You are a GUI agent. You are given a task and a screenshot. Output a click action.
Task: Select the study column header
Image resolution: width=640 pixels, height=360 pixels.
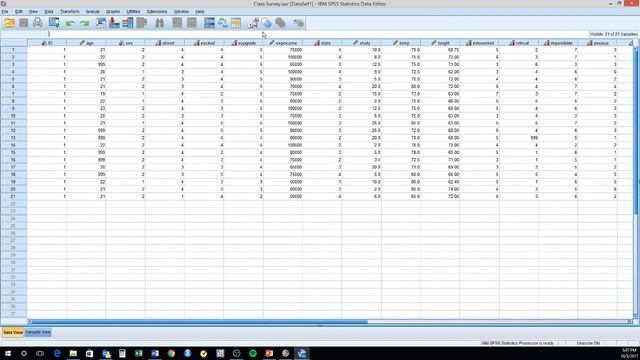click(x=361, y=43)
